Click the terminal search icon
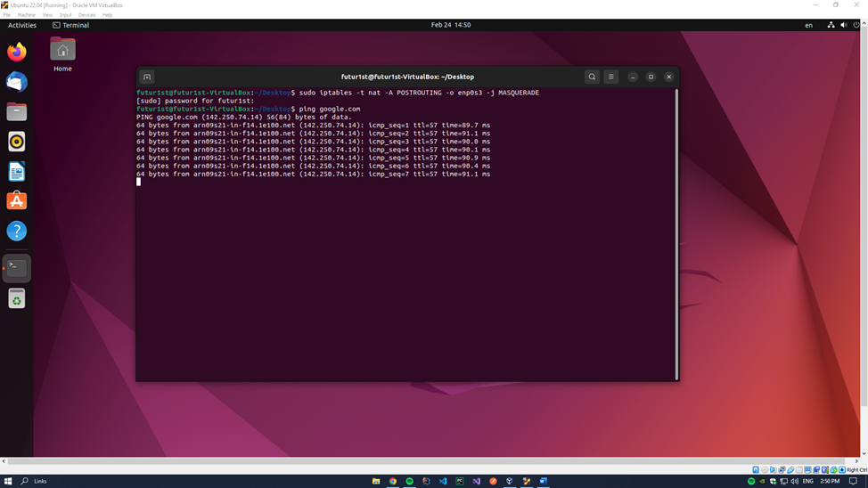Screen dimensions: 868x488 click(x=592, y=77)
